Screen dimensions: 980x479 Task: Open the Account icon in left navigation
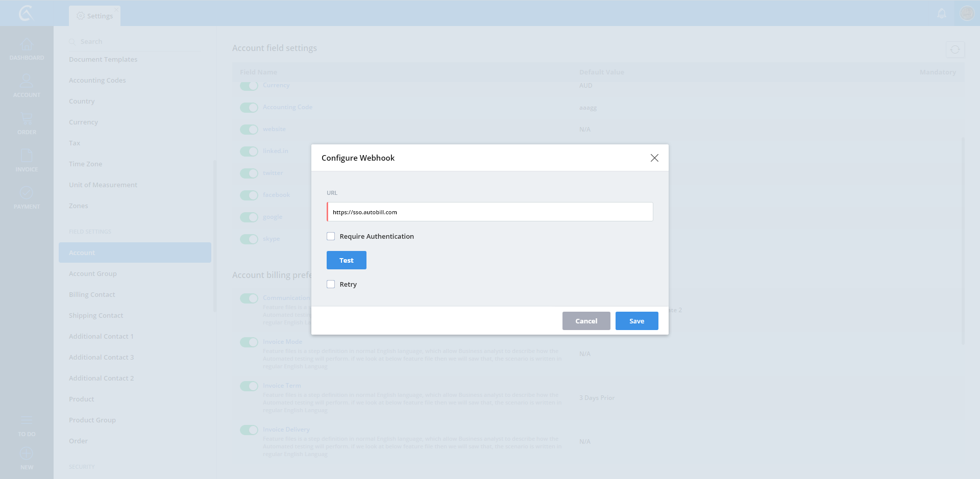click(27, 82)
